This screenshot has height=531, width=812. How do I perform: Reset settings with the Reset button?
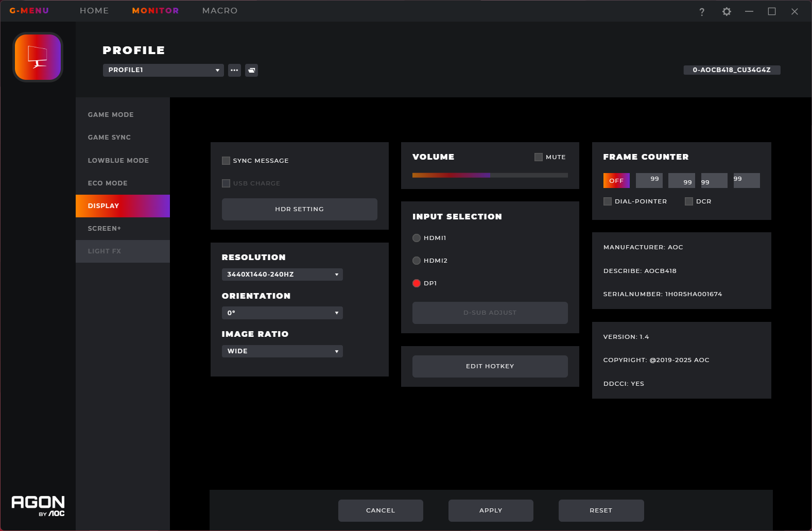click(x=601, y=510)
